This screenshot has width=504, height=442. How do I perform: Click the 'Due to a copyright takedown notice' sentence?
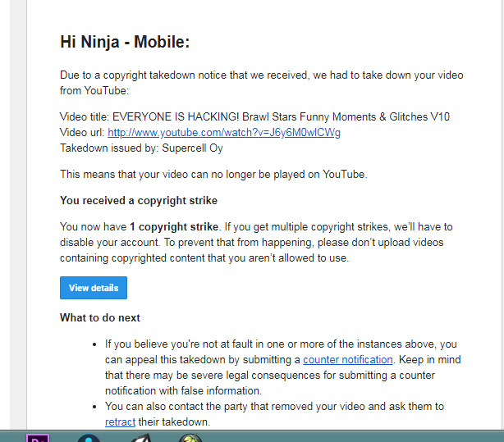262,83
